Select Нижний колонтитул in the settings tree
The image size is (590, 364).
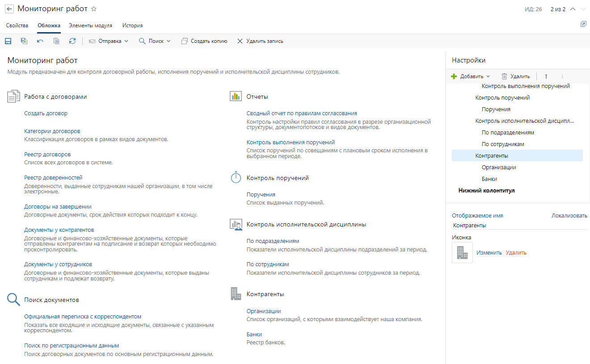coord(487,191)
